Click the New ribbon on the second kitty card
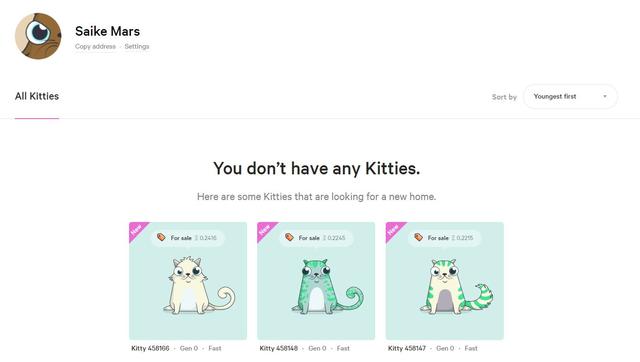Viewport: 640px width, 362px height. pos(266,231)
